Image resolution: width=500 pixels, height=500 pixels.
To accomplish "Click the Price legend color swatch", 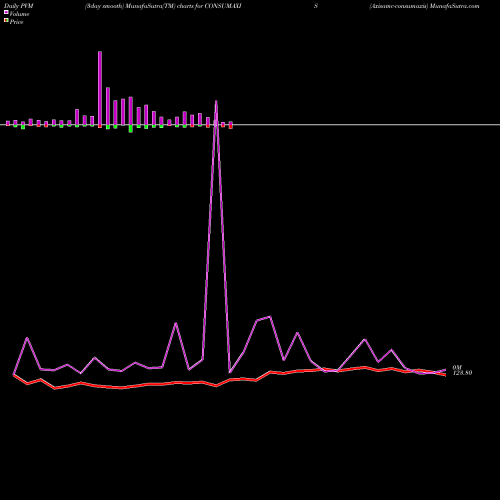I will tap(6, 21).
